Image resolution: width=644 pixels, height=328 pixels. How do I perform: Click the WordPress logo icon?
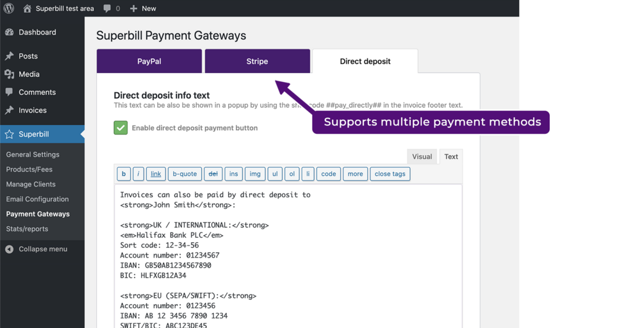tap(8, 8)
